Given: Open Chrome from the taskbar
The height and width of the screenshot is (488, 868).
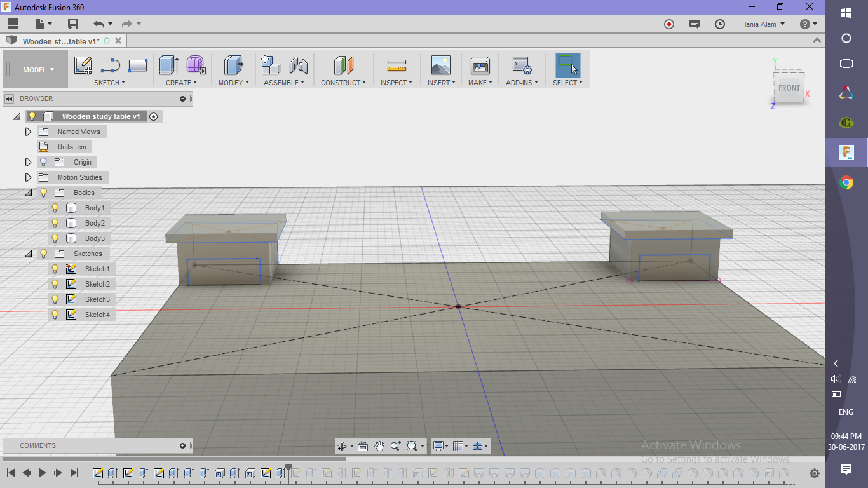Looking at the screenshot, I should (x=846, y=183).
